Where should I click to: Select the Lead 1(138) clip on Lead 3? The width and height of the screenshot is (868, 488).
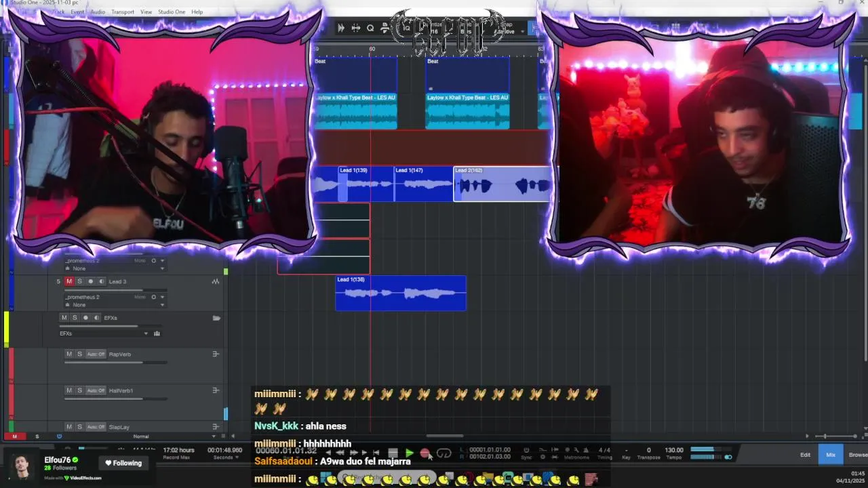(401, 293)
